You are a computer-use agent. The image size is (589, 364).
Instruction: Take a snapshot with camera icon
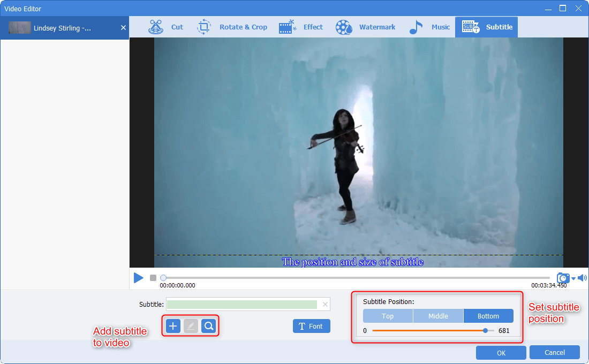563,278
